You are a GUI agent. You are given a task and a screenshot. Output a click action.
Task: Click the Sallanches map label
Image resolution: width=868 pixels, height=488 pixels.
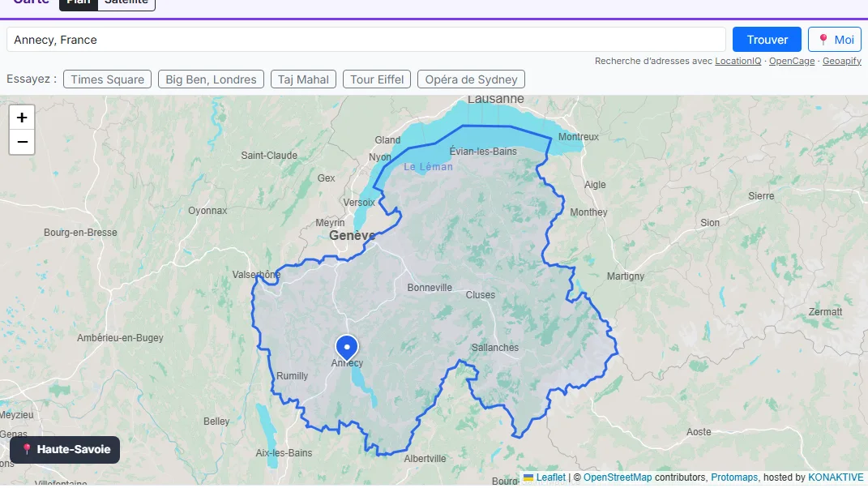coord(495,348)
